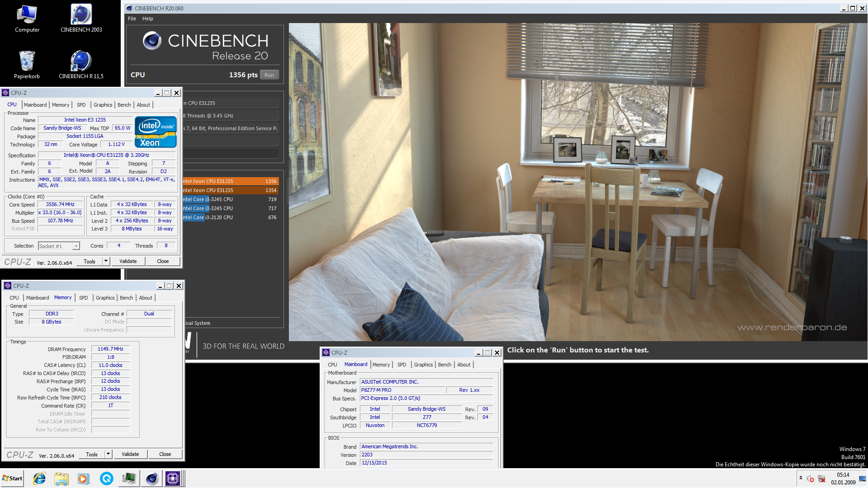Viewport: 868px width, 488px height.
Task: Click the Start button
Action: pyautogui.click(x=12, y=479)
